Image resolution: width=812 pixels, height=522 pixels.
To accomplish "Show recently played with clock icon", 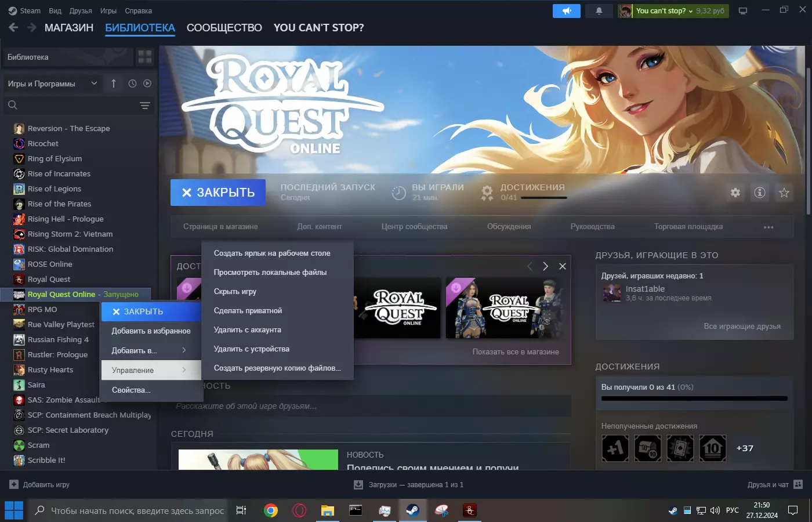I will [132, 84].
